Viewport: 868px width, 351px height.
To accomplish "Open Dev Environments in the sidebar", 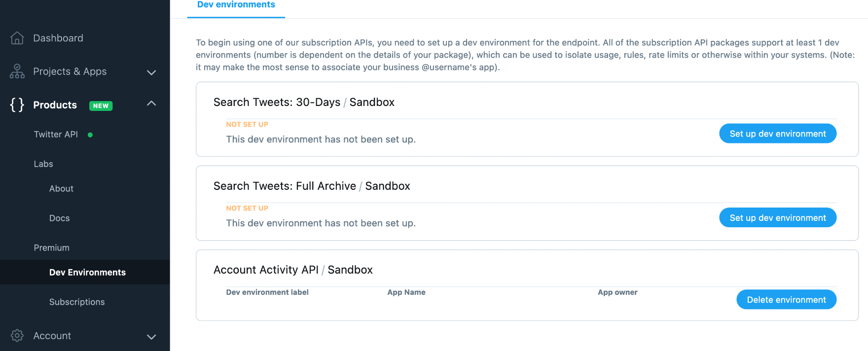I will [87, 272].
